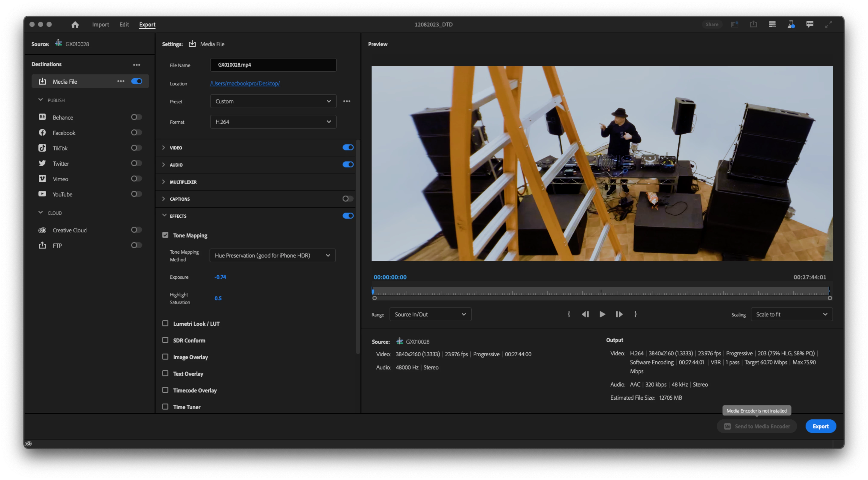The width and height of the screenshot is (868, 480).
Task: Switch to the Edit tab
Action: tap(124, 25)
